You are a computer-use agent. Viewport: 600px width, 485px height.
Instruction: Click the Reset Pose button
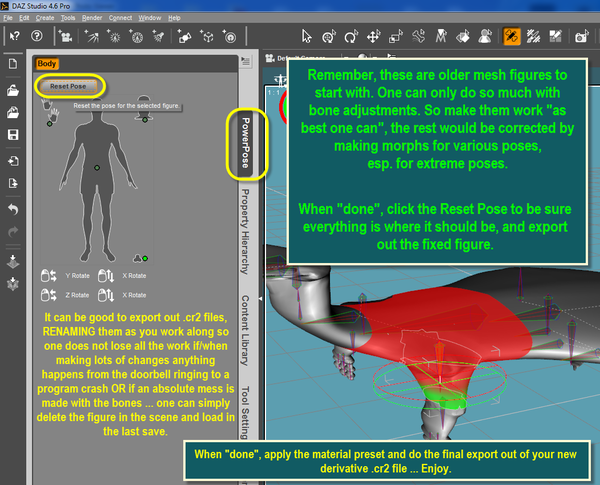[x=68, y=86]
